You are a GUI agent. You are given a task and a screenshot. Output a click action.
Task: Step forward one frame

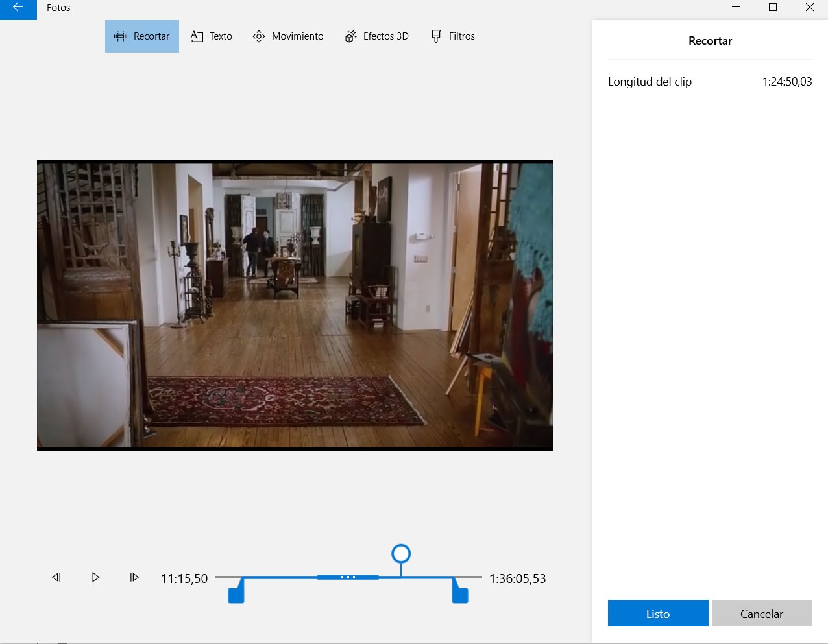(134, 577)
